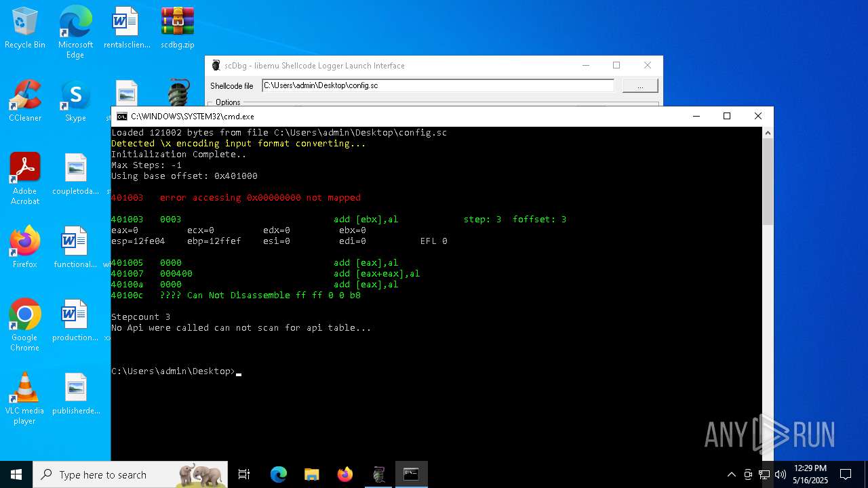Open Adobe Acrobat desktop shortcut
Screen dimensions: 868x488
point(25,179)
